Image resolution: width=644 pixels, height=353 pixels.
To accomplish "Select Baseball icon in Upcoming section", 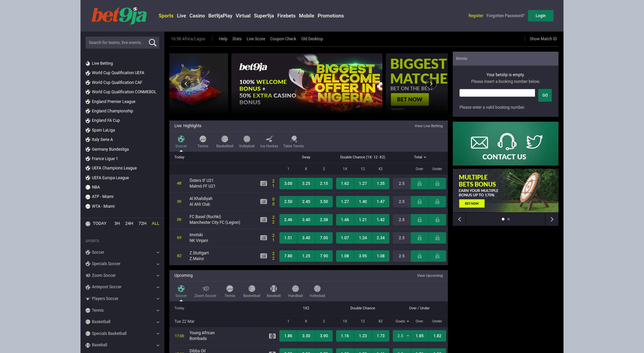I will pos(274,289).
